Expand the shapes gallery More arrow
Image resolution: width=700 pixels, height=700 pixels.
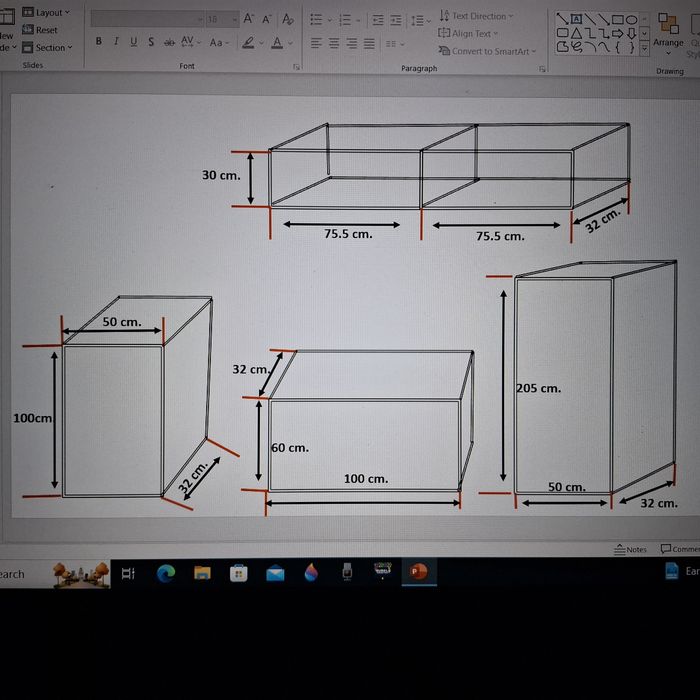pos(644,48)
